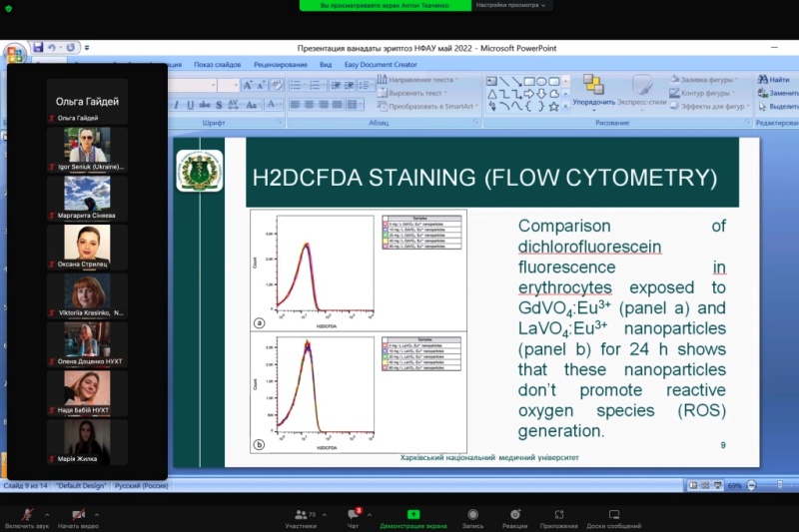Select Оксана Стрилец participant video tile
Screen dimensions: 799x532
[x=87, y=247]
